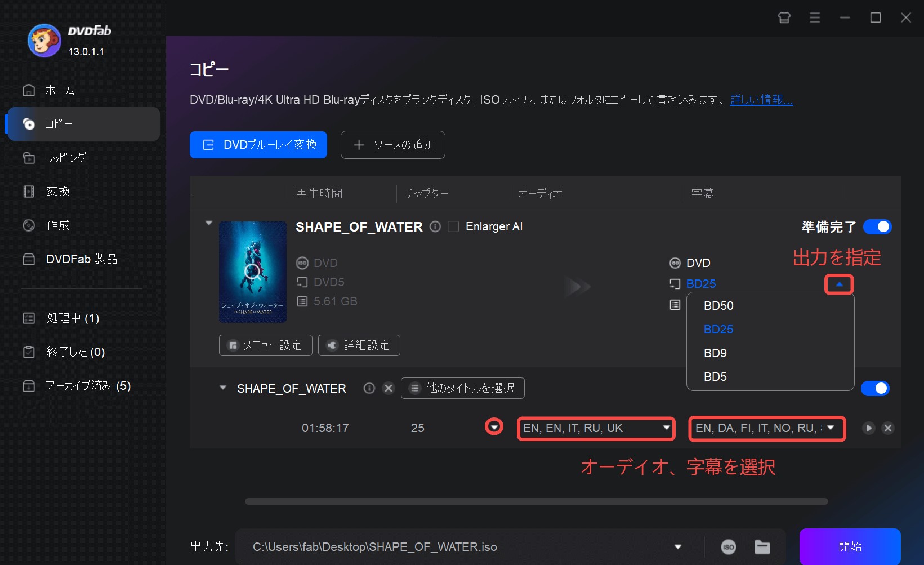Open the audio dropdown EN, EN, IT, RU, UK
Viewport: 924px width, 565px height.
[596, 428]
